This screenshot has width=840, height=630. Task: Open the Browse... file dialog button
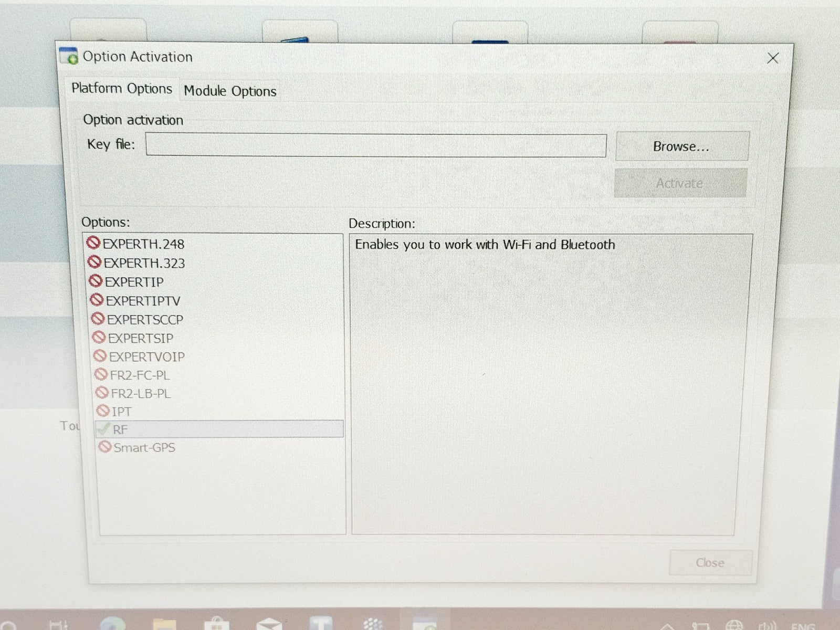pyautogui.click(x=681, y=146)
